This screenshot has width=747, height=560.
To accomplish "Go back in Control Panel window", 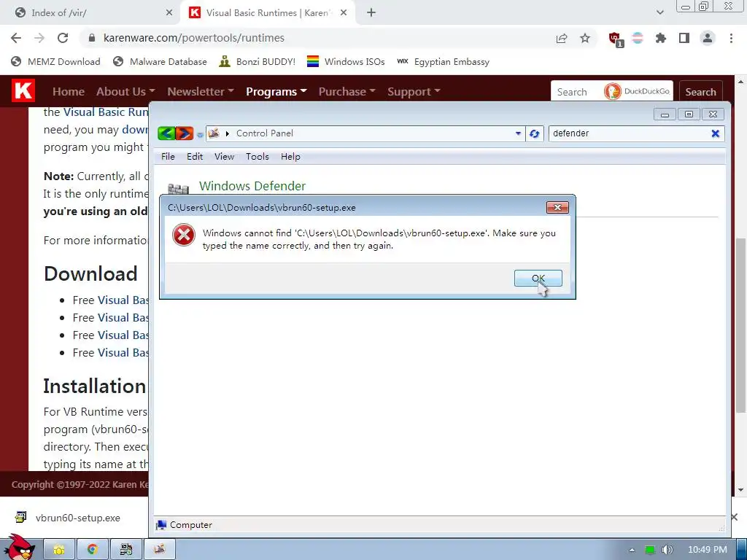I will (167, 133).
